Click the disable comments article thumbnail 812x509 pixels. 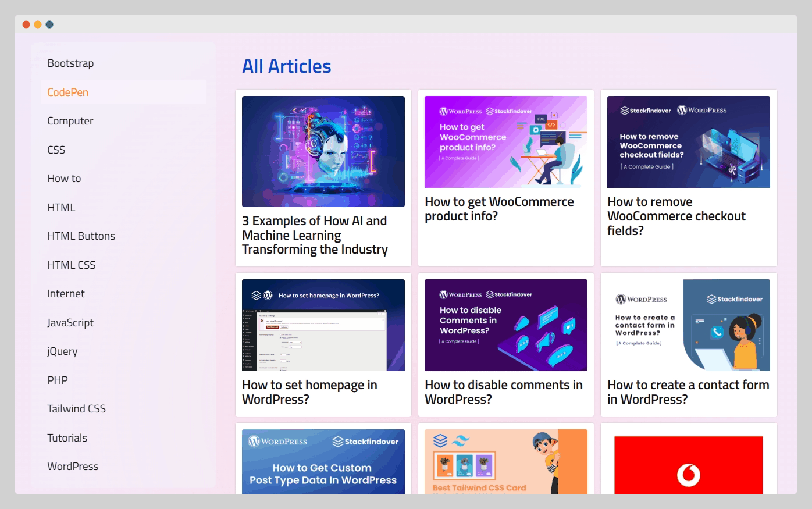(x=506, y=325)
